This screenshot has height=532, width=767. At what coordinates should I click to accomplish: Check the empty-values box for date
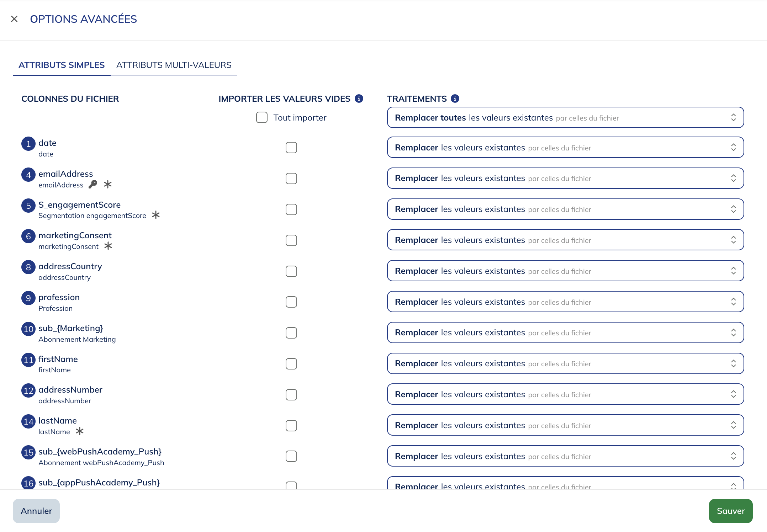coord(291,148)
